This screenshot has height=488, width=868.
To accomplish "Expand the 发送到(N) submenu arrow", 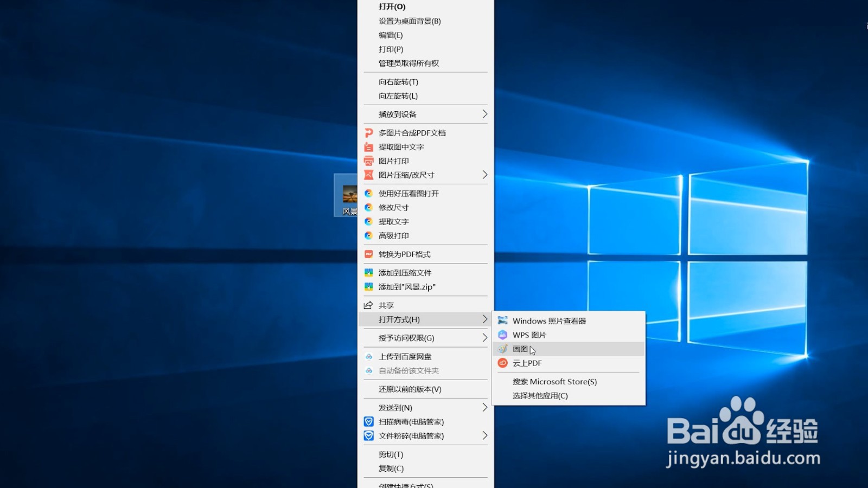I will pos(484,408).
